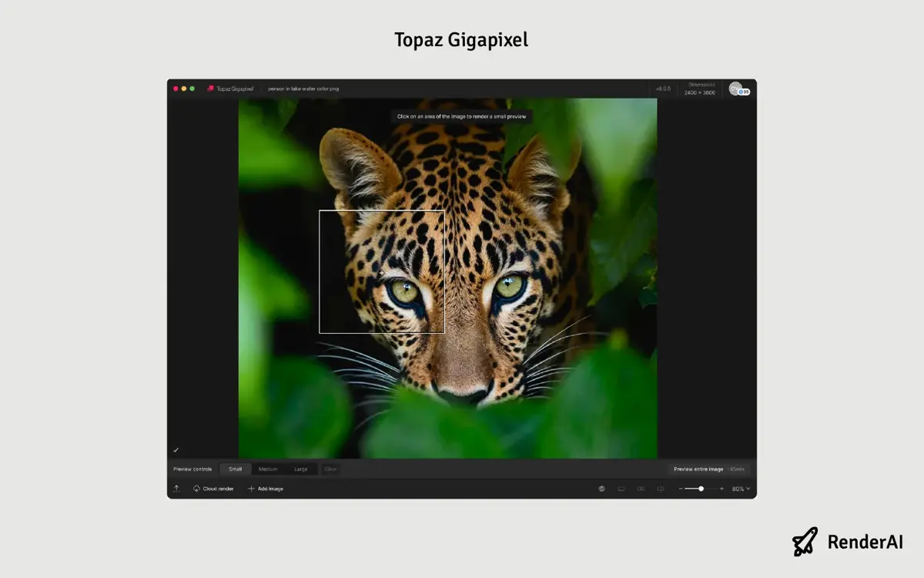Click the Preview controls label
The width and height of the screenshot is (924, 578).
192,469
